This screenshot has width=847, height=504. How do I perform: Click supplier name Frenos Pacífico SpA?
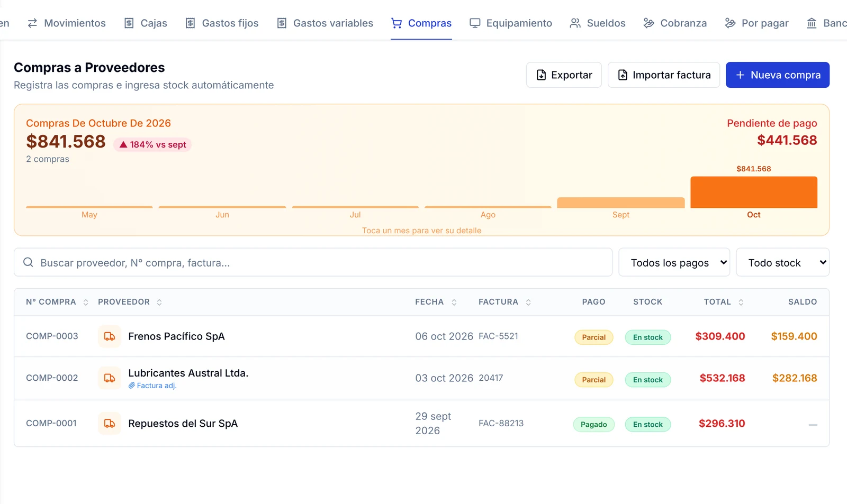coord(176,336)
